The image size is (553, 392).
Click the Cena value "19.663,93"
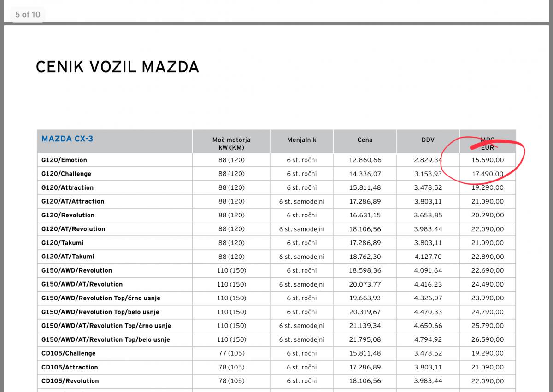(365, 298)
